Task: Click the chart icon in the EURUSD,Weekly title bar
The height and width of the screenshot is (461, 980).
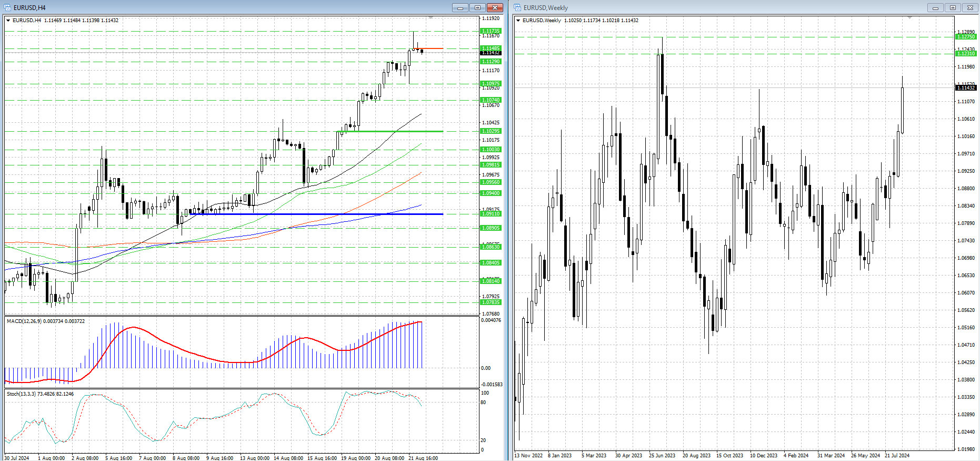Action: 517,7
